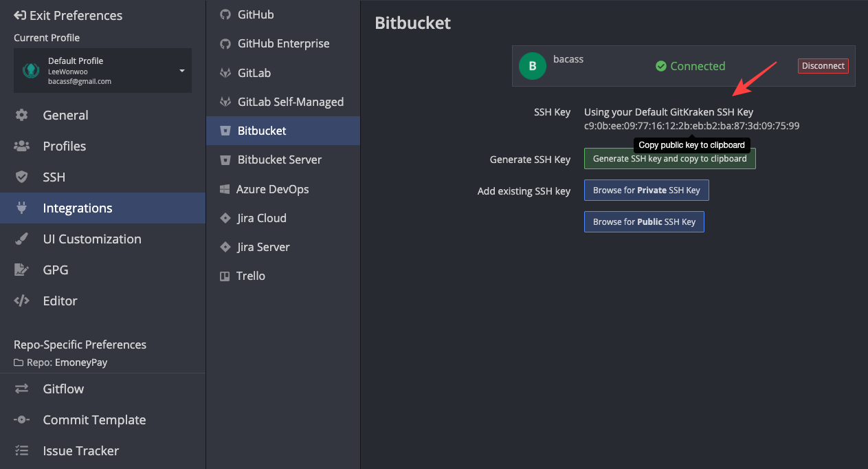Select Trello integration
The height and width of the screenshot is (469, 868).
click(283, 276)
